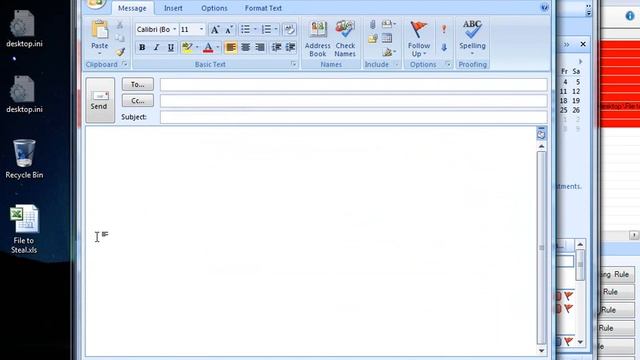640x360 pixels.
Task: Click into the Cc recipients field
Action: point(353,101)
